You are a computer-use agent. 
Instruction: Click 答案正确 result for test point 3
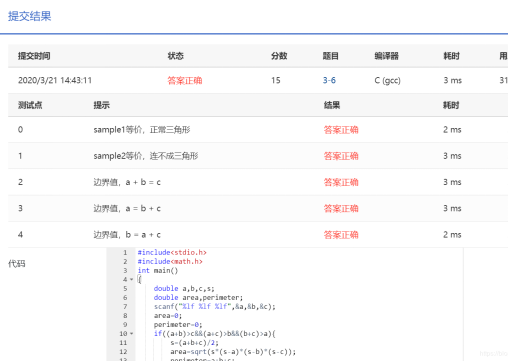point(341,208)
